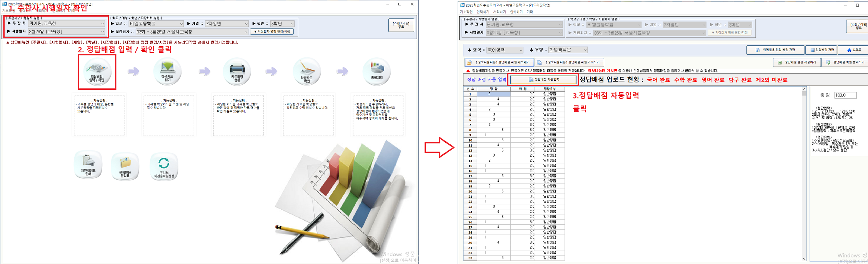The image size is (868, 264).
Task: Click the answer table's vertical scrollbar down arrow
Action: [804, 259]
